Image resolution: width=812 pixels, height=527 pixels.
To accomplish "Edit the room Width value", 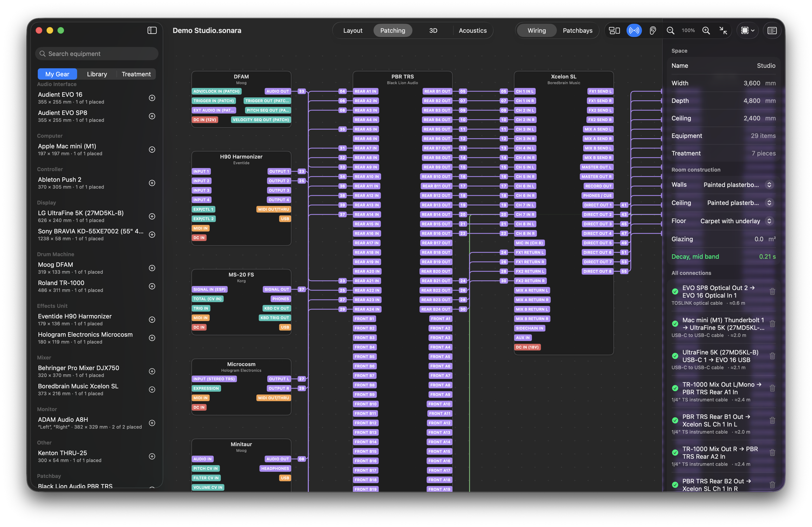I will (x=752, y=83).
